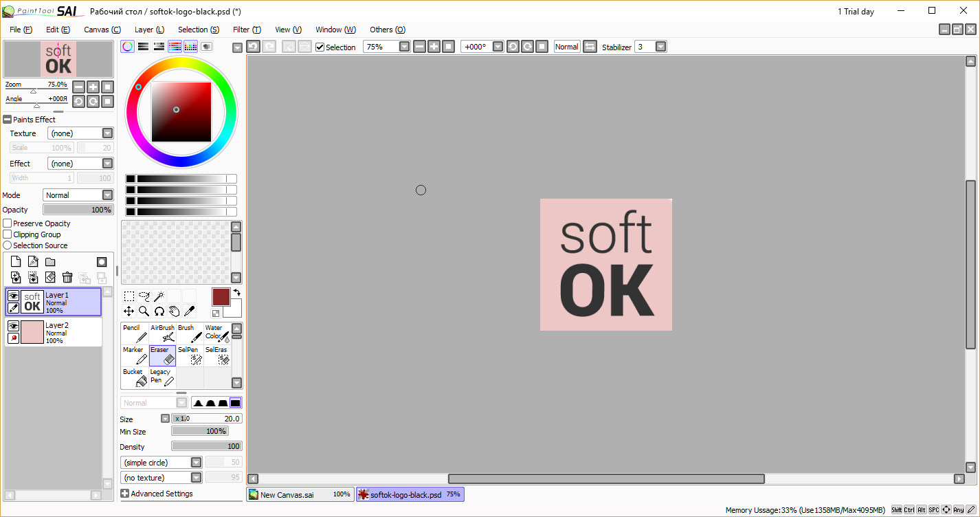The width and height of the screenshot is (980, 517).
Task: Open the (no texture) brush texture dropdown
Action: [196, 478]
